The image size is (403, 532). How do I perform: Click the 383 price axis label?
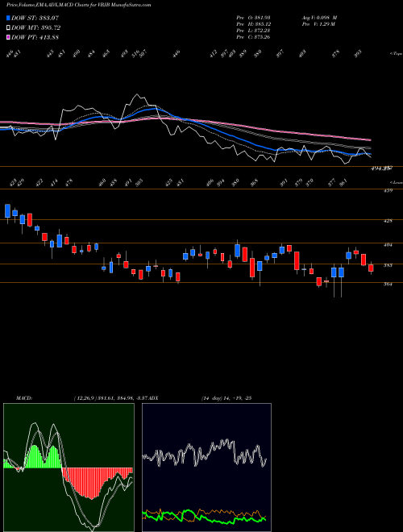click(x=388, y=265)
